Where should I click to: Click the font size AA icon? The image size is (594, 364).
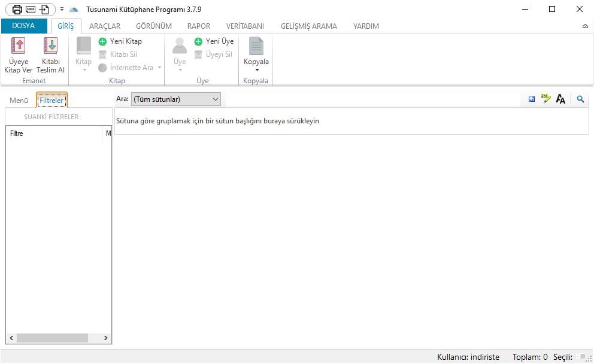560,99
